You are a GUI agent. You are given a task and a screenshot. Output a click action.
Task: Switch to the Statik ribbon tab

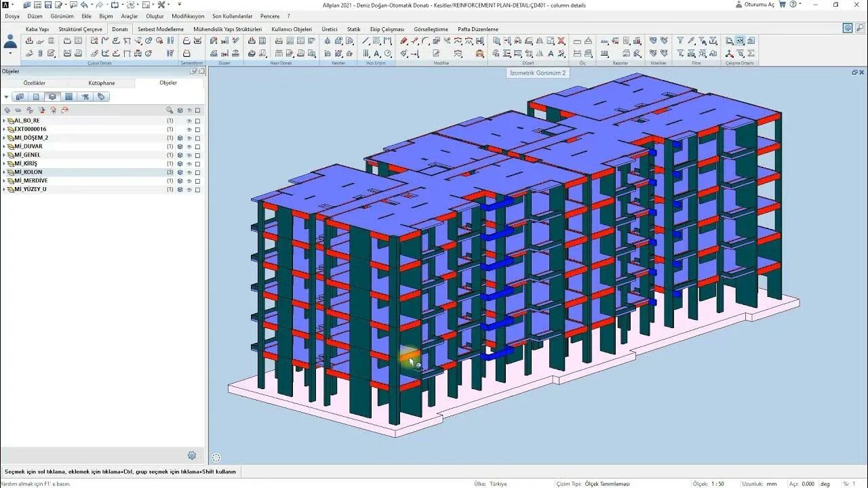coord(354,29)
